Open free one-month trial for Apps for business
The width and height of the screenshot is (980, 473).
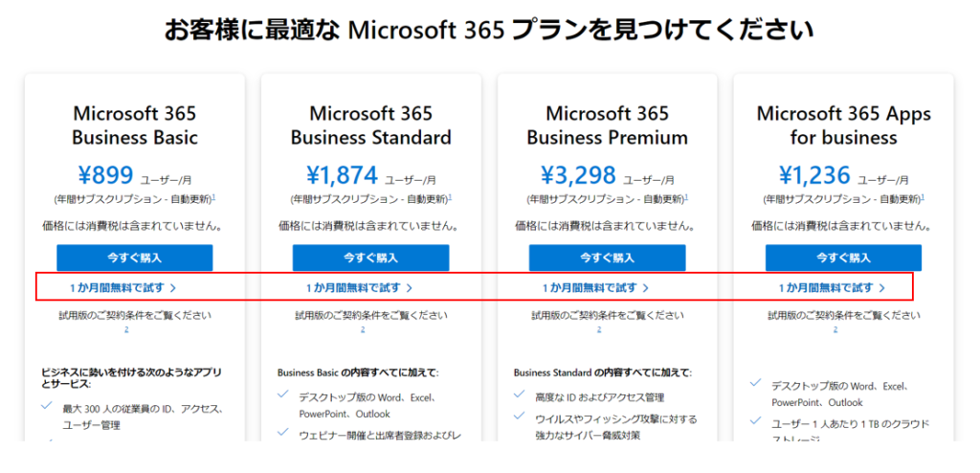pyautogui.click(x=832, y=288)
